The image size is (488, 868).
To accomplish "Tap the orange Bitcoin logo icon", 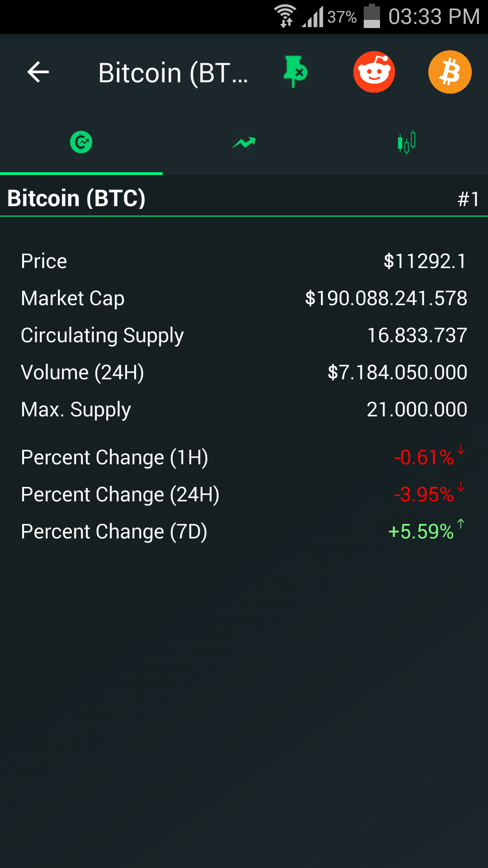I will tap(450, 72).
